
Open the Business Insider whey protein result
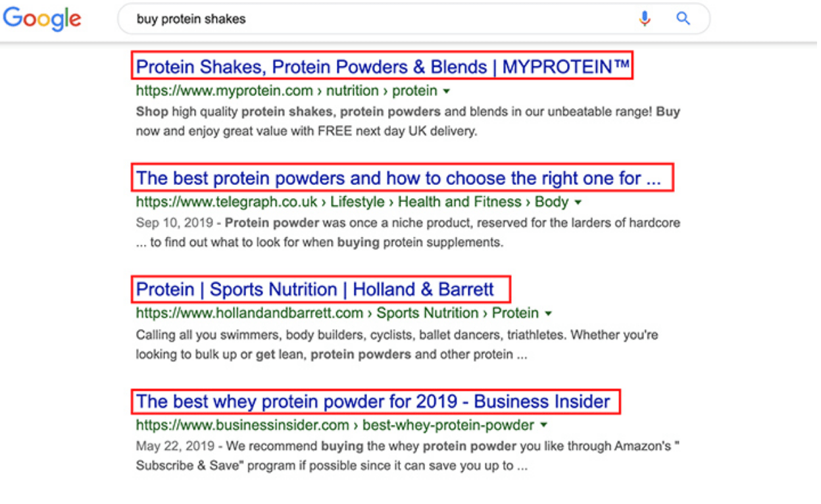point(373,401)
